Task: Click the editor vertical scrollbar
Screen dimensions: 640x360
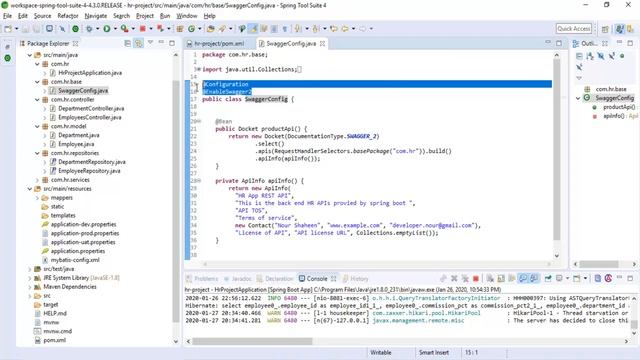Action: 557,150
